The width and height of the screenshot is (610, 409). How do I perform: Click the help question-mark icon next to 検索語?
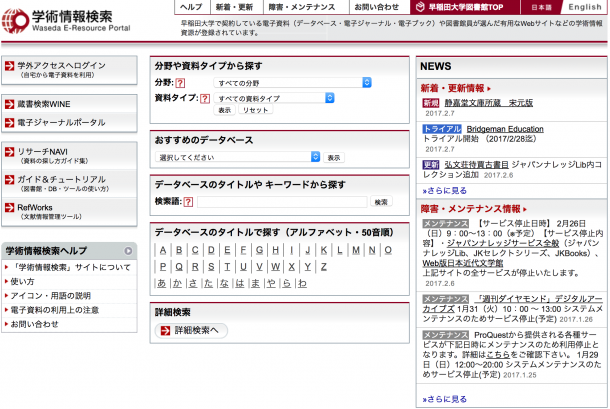coord(188,202)
